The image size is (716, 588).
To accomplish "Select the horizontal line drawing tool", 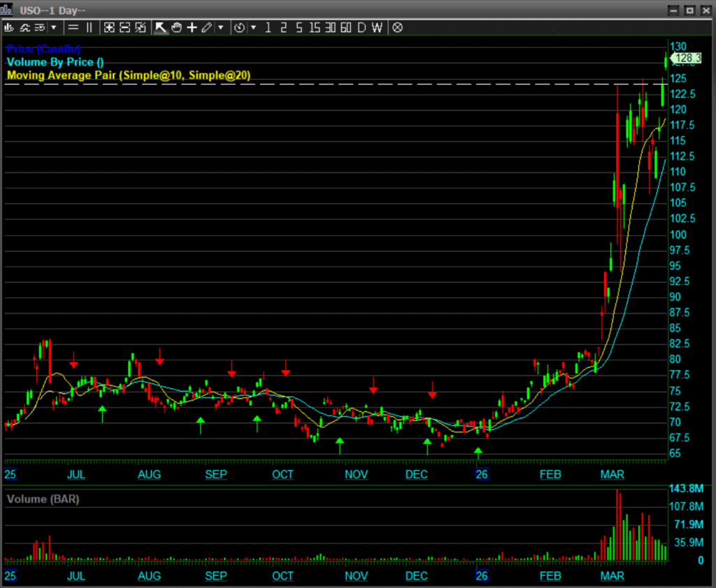I will [73, 27].
